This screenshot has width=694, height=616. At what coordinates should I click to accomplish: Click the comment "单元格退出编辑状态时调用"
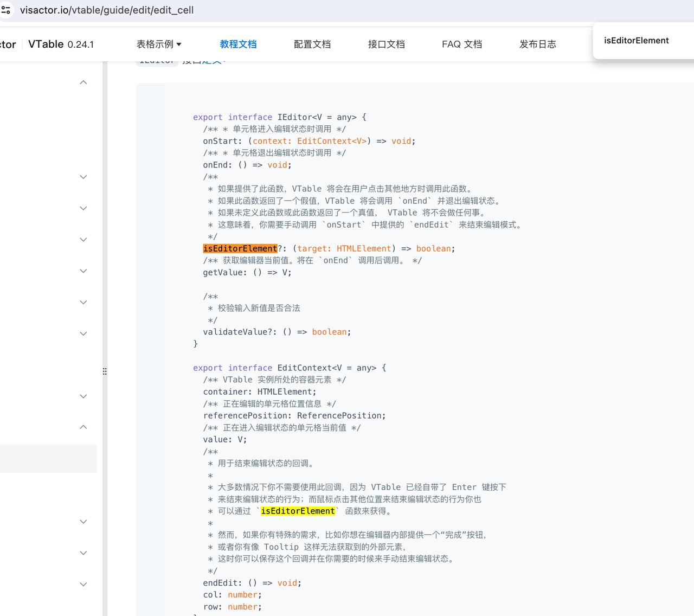(x=282, y=153)
